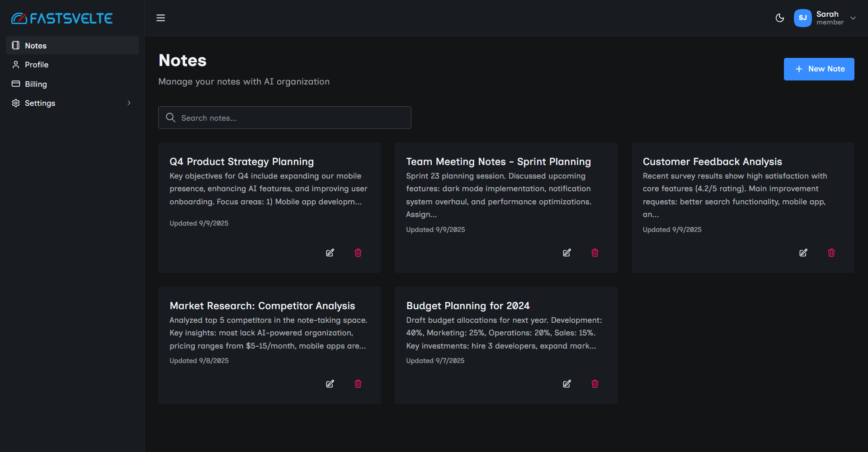Edit the Customer Feedback Analysis note
Image resolution: width=868 pixels, height=452 pixels.
(803, 253)
